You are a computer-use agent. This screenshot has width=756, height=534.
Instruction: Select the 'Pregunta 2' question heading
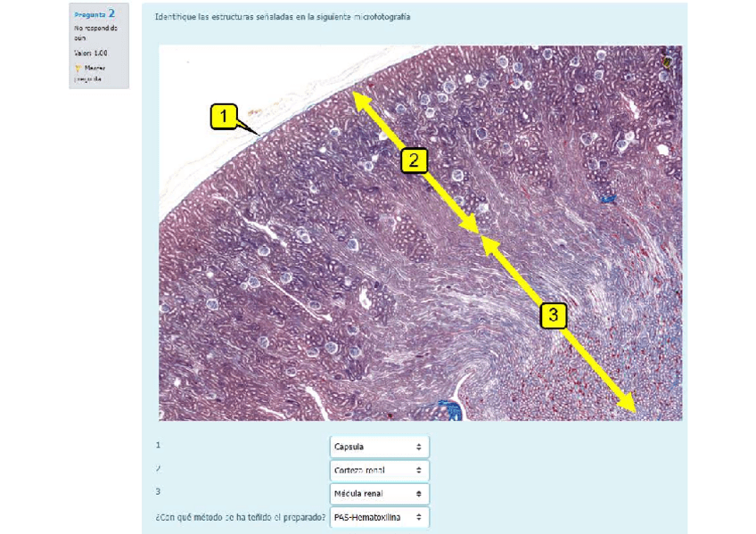pyautogui.click(x=94, y=14)
